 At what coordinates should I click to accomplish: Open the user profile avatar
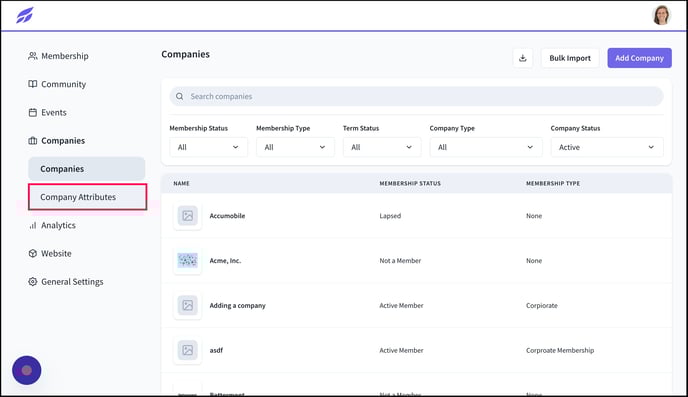tap(661, 15)
